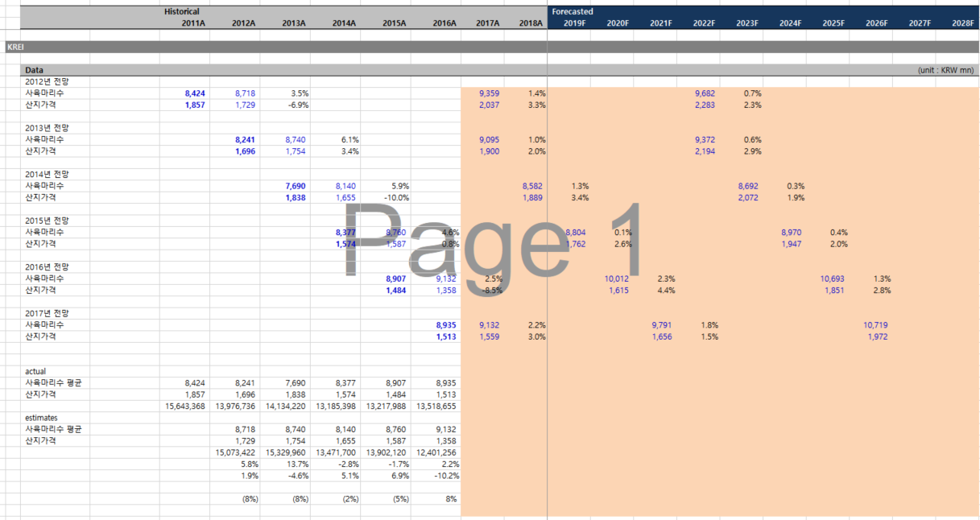Image resolution: width=980 pixels, height=520 pixels.
Task: Select the KREI section header row
Action: tap(16, 47)
